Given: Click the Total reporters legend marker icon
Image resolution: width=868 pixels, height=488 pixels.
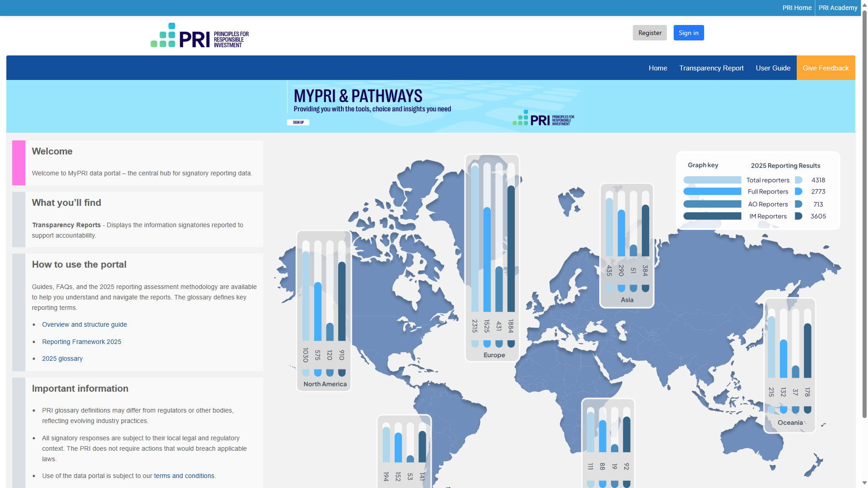Looking at the screenshot, I should click(799, 180).
